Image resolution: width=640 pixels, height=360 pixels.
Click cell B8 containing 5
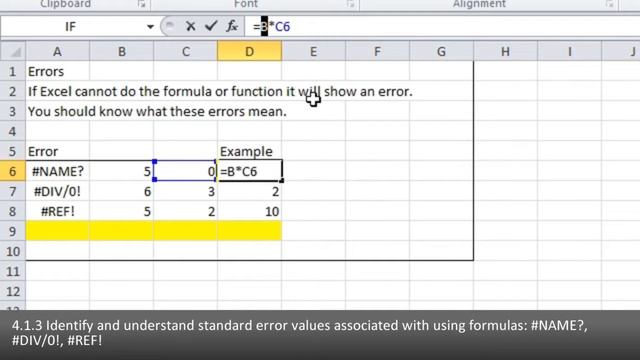coord(122,211)
